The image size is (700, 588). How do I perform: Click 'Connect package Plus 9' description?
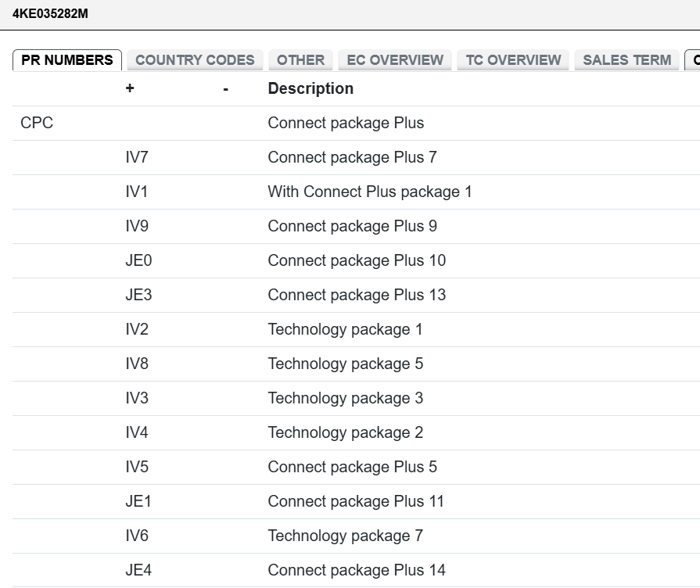coord(352,226)
